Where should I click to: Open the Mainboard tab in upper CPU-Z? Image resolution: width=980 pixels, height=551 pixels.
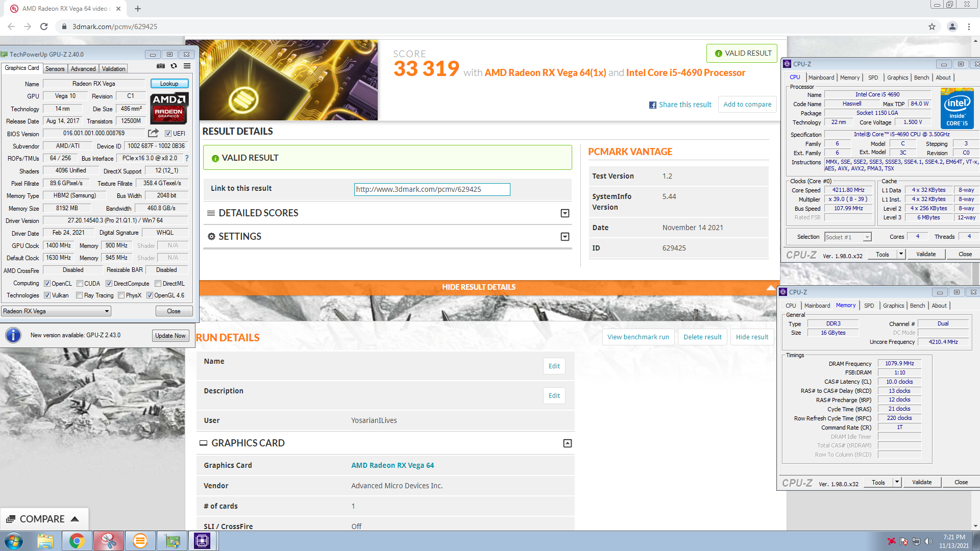pyautogui.click(x=821, y=78)
